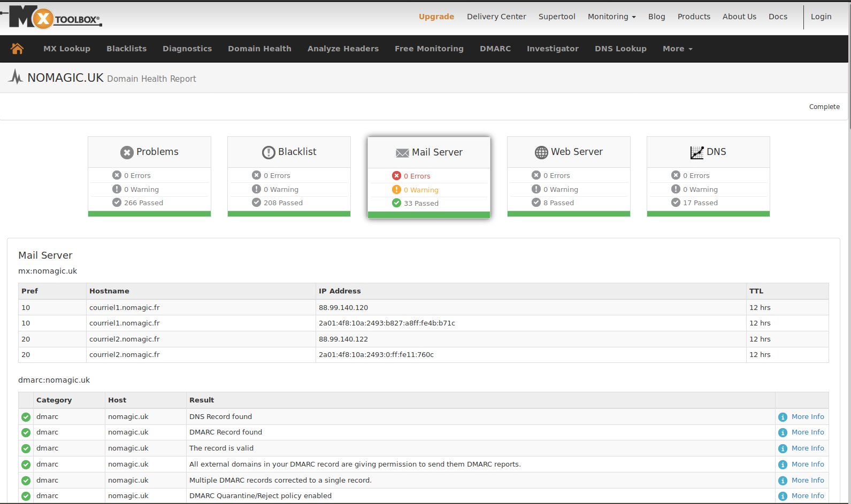Open Free Monitoring page
851x504 pixels.
click(429, 49)
